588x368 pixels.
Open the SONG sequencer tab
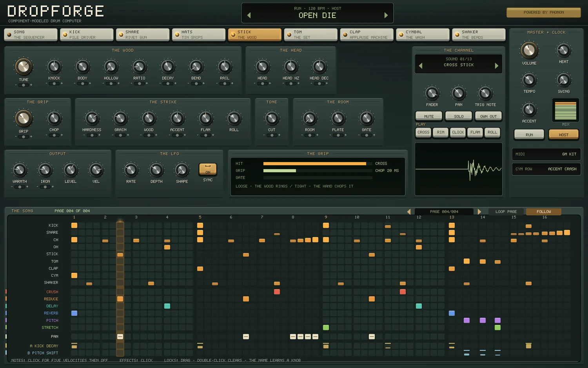point(31,34)
